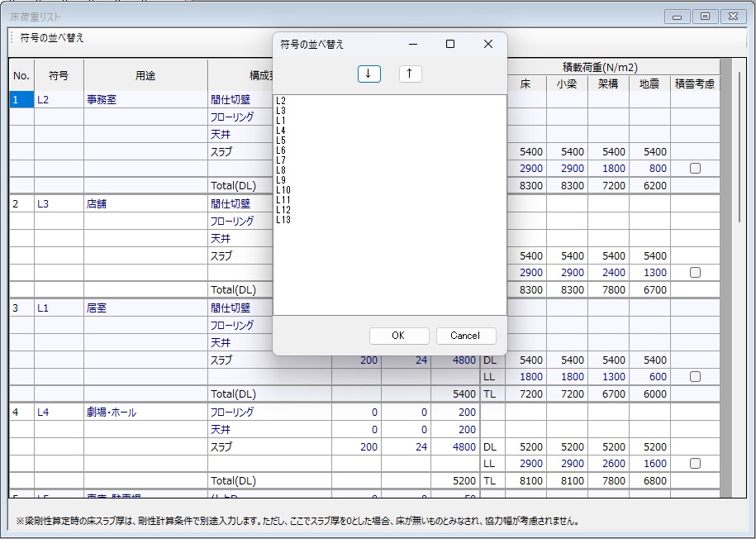Click 符号 column header
Screen dimensions: 756x539
pos(59,76)
